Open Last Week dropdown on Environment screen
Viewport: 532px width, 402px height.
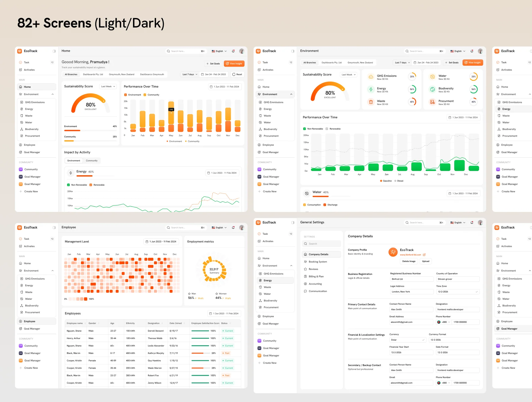click(349, 75)
